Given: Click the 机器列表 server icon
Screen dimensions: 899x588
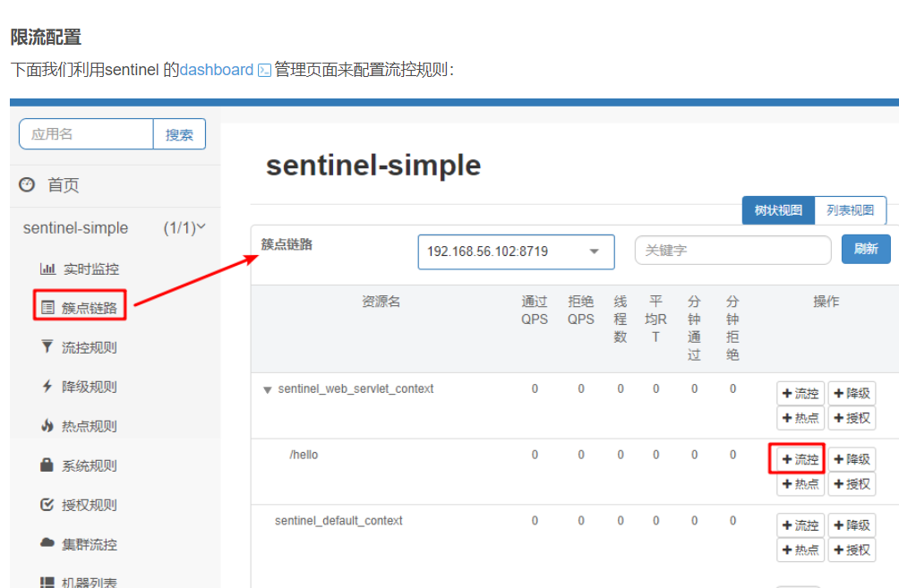Looking at the screenshot, I should coord(47,582).
